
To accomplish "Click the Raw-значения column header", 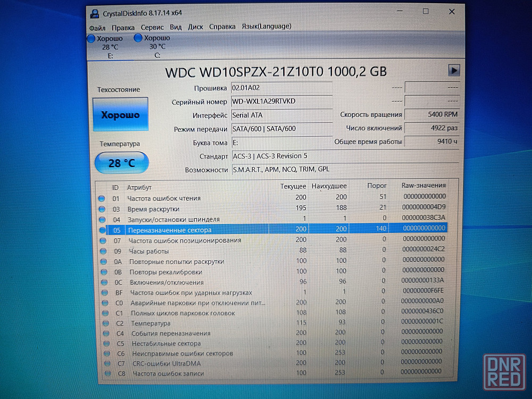I will [423, 186].
